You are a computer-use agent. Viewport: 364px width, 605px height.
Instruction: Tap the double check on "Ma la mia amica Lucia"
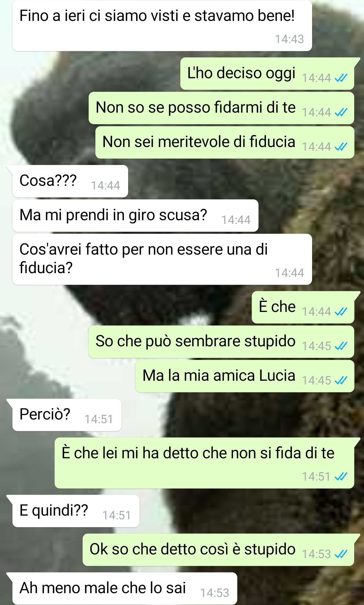[341, 380]
